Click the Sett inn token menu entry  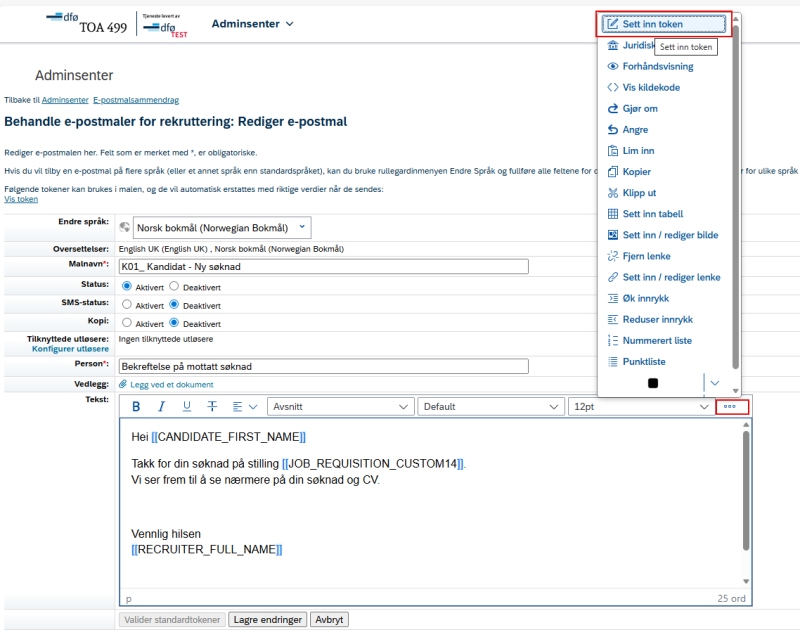click(x=663, y=24)
